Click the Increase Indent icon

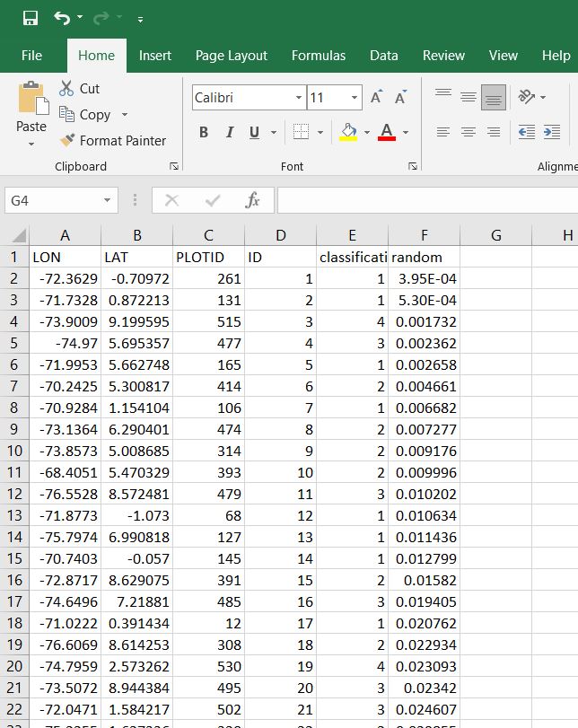551,132
